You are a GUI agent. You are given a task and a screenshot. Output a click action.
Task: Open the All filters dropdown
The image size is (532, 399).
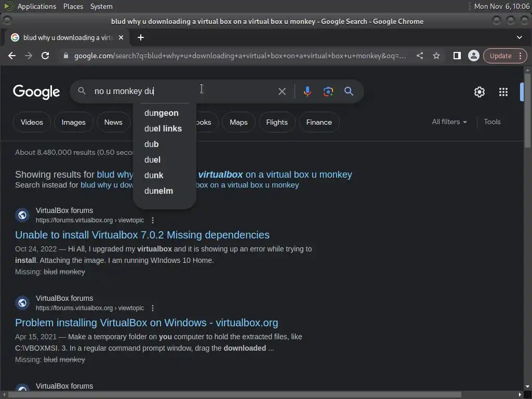(449, 122)
